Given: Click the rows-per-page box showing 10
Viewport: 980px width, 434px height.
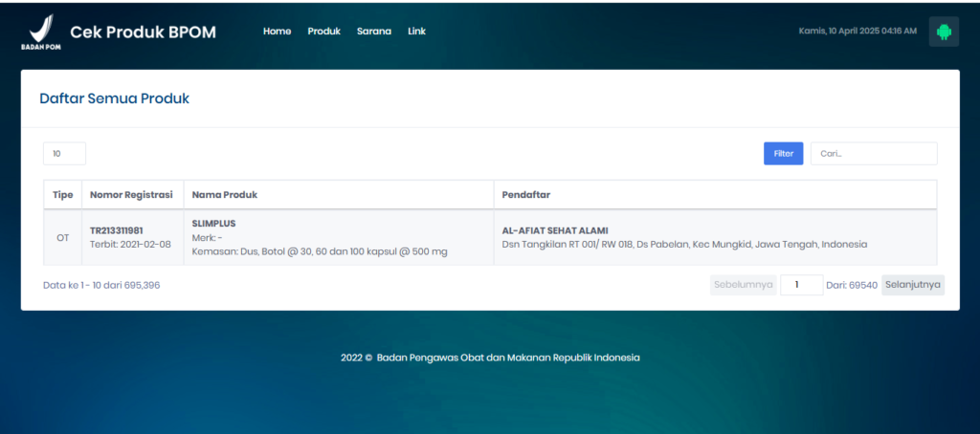Looking at the screenshot, I should (x=64, y=153).
